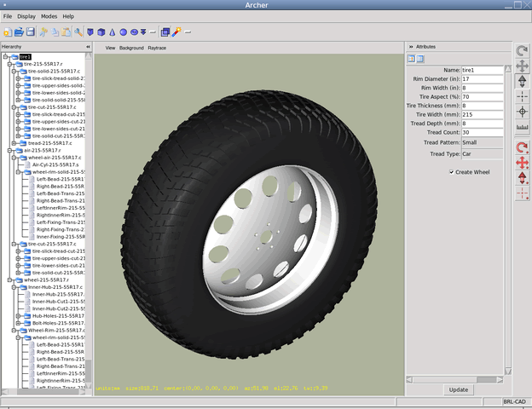Click the measure ruler tool icon
The width and height of the screenshot is (532, 409).
click(522, 127)
